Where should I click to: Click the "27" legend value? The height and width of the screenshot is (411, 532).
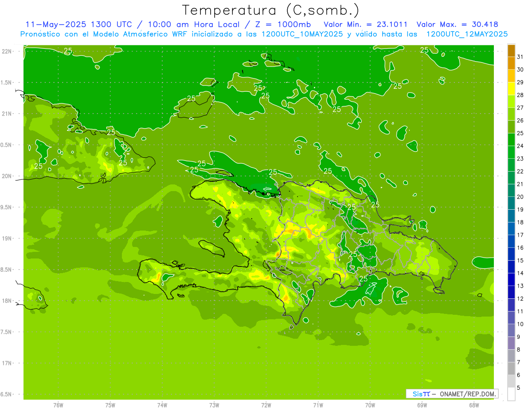(520, 108)
